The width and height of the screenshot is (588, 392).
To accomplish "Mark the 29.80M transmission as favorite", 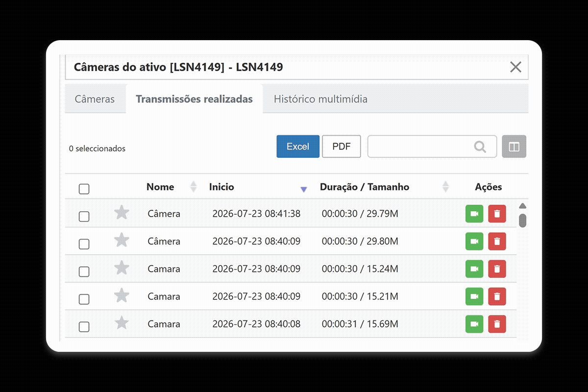I will coord(122,240).
